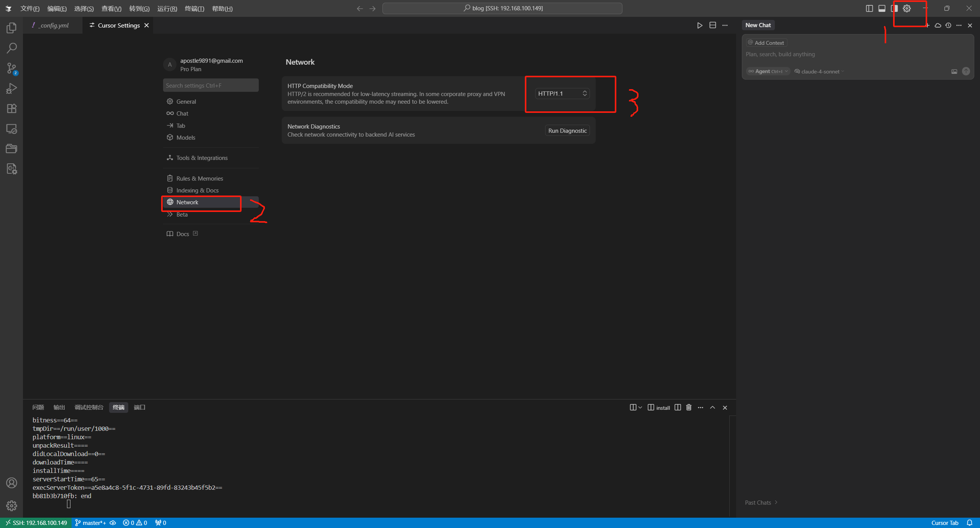Open Remote Explorer in activity bar
Viewport: 980px width, 528px height.
point(11,129)
